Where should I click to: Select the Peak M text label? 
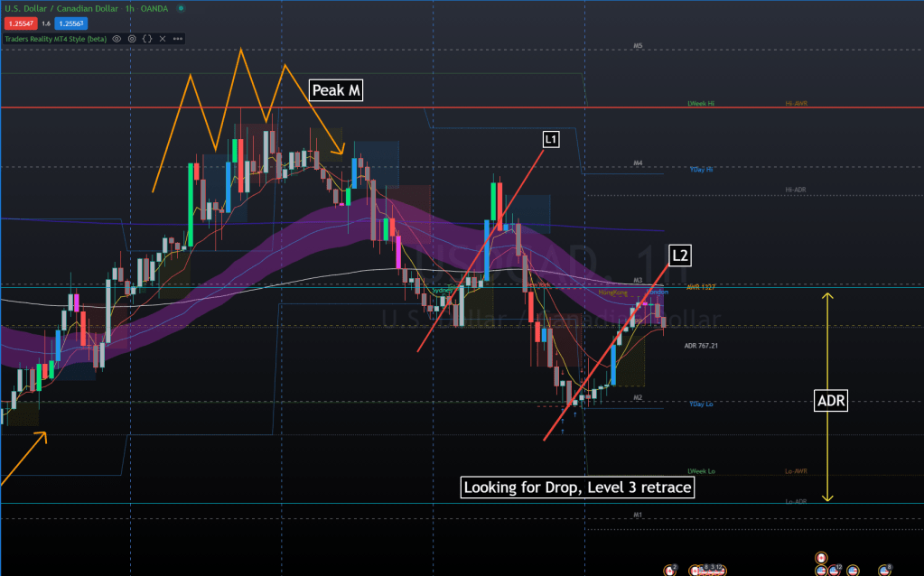coord(335,90)
